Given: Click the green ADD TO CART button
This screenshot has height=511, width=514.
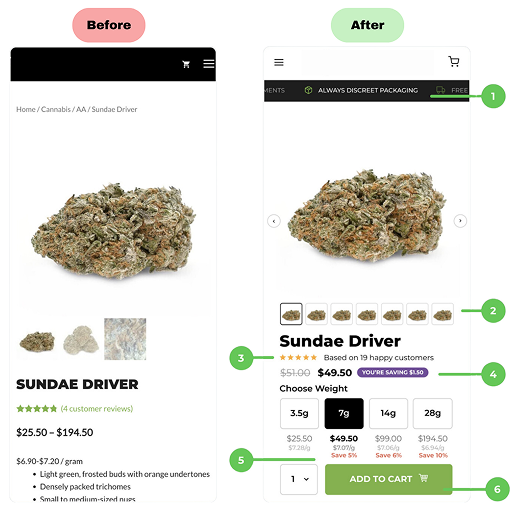Looking at the screenshot, I should pyautogui.click(x=389, y=479).
